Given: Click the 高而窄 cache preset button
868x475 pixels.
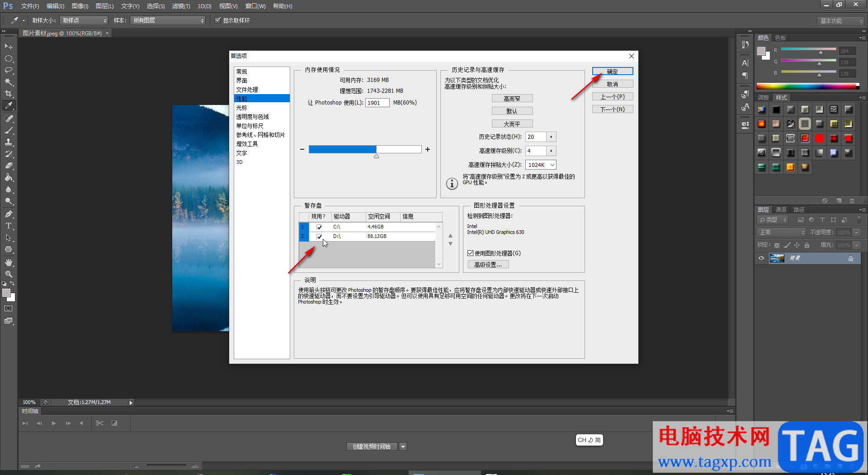Looking at the screenshot, I should (512, 98).
